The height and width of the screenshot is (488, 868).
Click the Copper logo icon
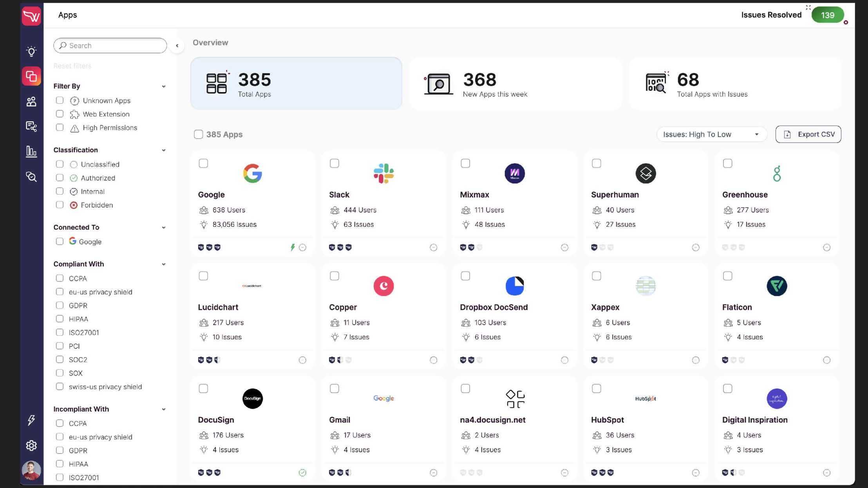(x=383, y=286)
